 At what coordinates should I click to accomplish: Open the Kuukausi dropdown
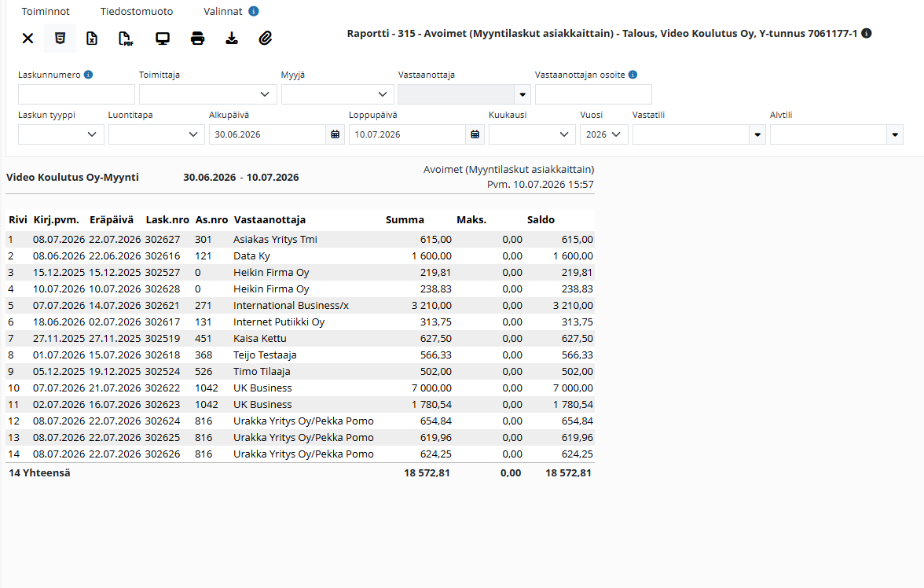[x=532, y=134]
